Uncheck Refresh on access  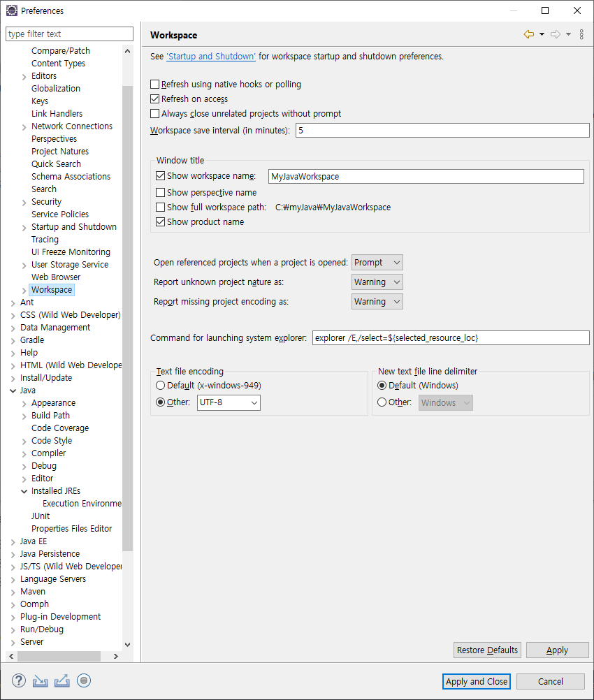pyautogui.click(x=155, y=99)
